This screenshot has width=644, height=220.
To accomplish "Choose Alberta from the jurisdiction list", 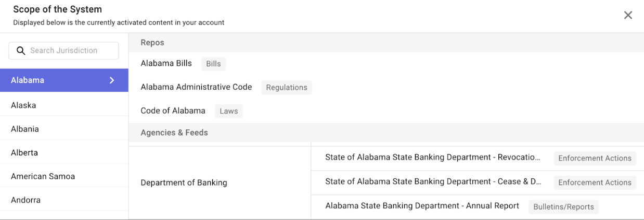I will click(24, 153).
